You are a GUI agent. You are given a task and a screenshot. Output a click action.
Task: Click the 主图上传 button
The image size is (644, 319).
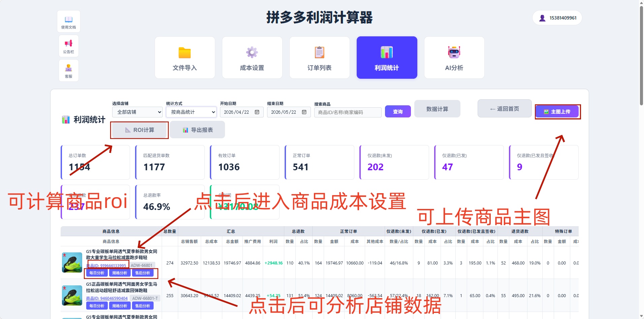pyautogui.click(x=557, y=112)
